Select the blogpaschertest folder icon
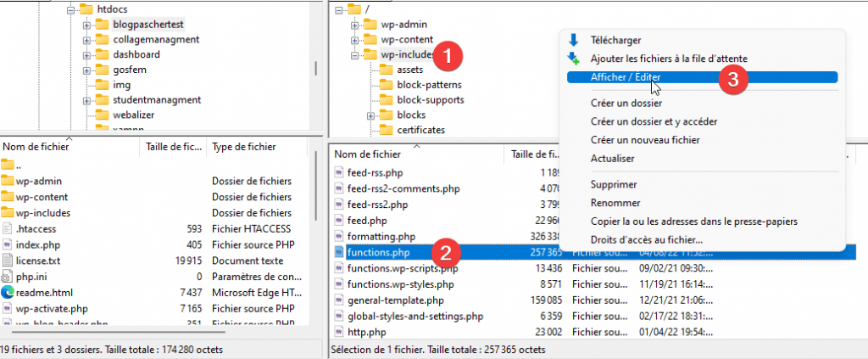Screen dimensions: 868x359 pos(103,25)
